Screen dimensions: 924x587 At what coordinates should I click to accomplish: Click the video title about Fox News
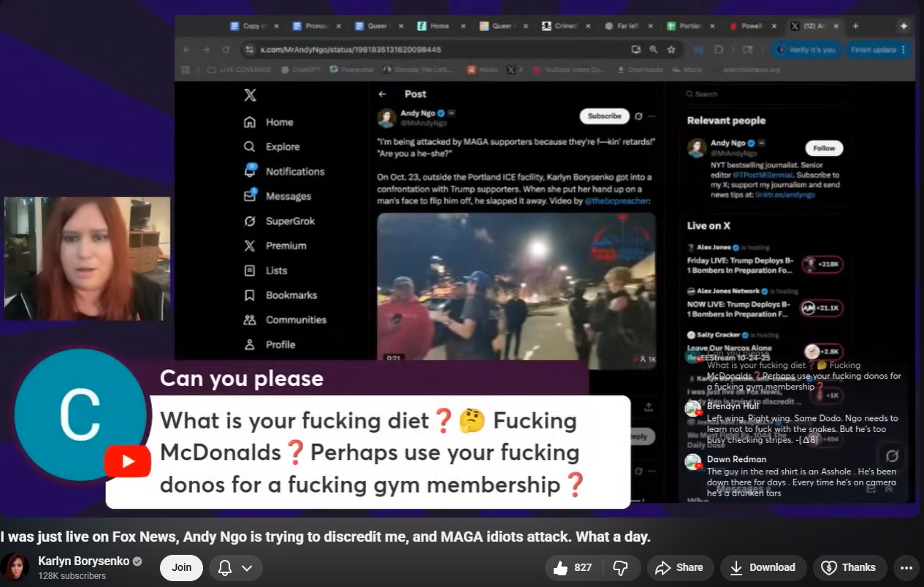325,537
